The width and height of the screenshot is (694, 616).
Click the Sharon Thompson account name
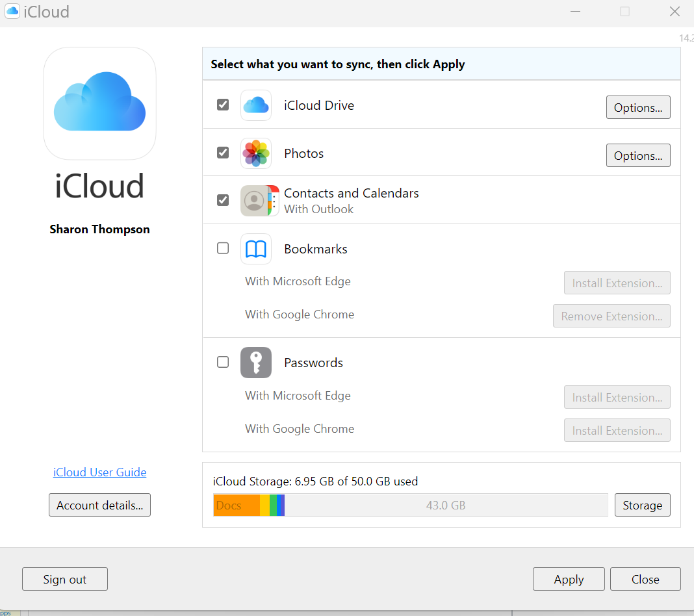pyautogui.click(x=99, y=229)
